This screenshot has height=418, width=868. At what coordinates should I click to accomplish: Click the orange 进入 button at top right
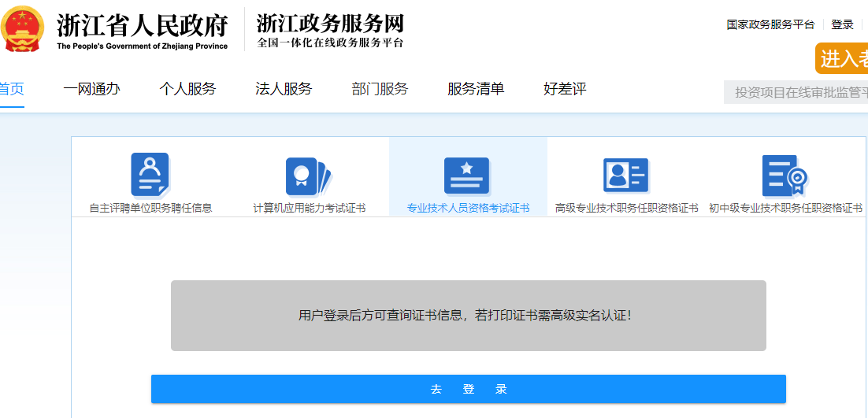[x=841, y=58]
